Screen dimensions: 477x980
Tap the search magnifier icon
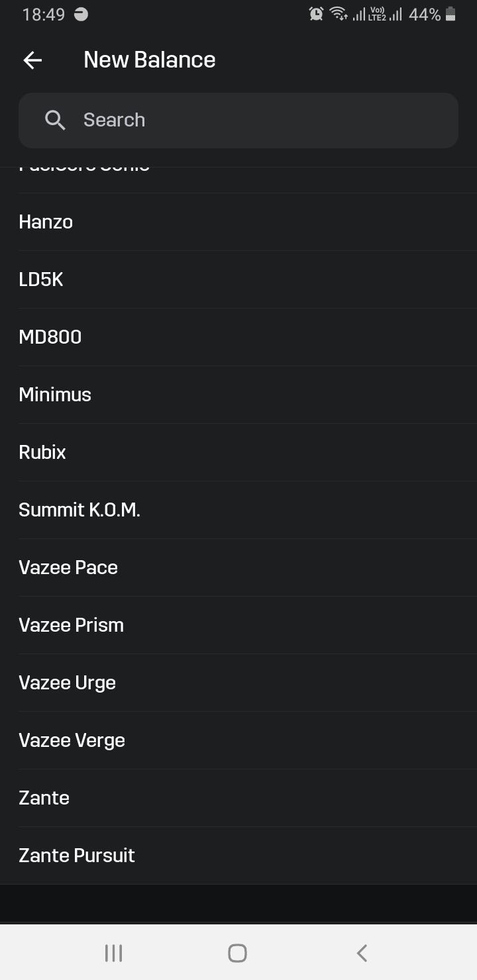55,120
